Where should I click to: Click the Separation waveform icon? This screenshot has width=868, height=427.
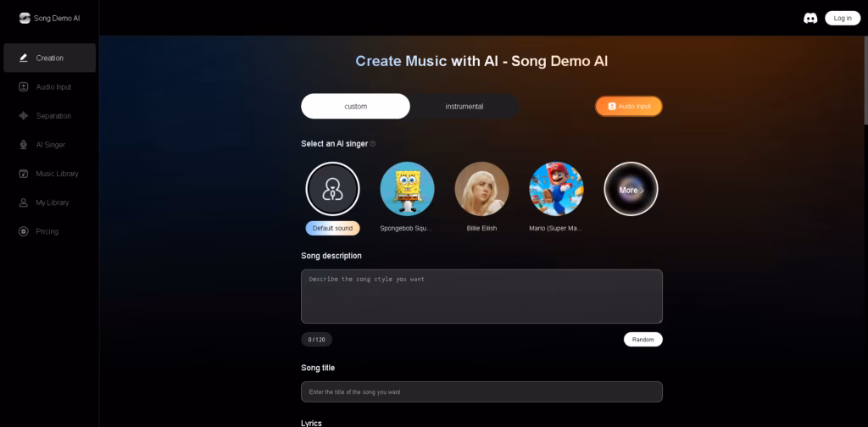23,115
